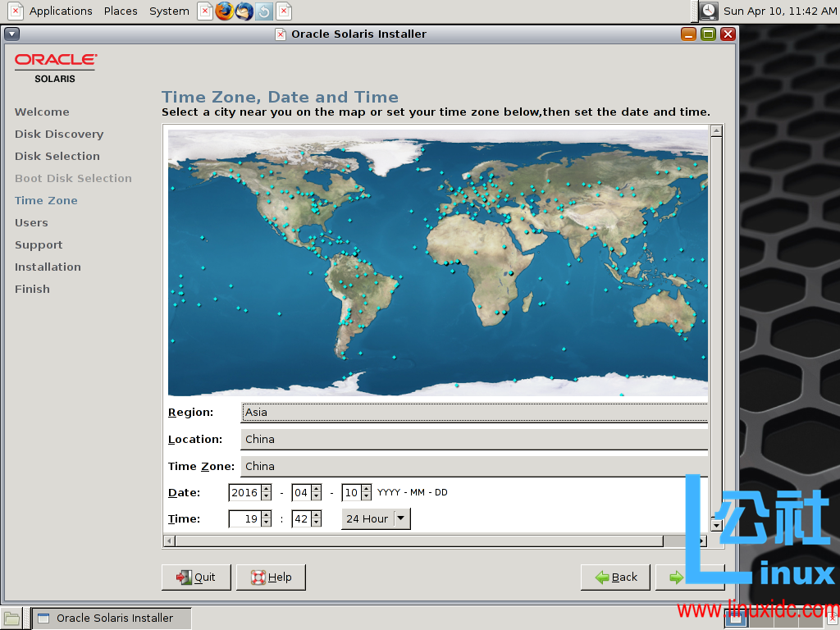Click the vertical scrollbar track beside the map

tap(716, 328)
